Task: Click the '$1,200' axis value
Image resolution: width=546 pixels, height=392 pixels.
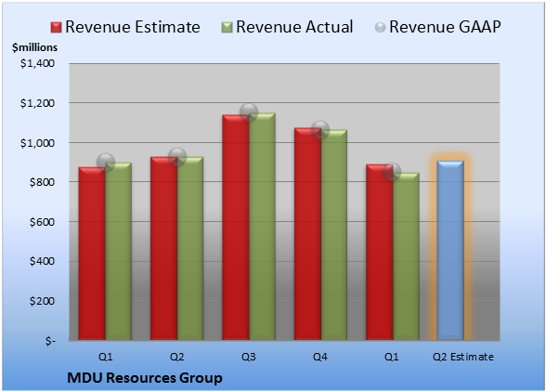Action: 37,103
